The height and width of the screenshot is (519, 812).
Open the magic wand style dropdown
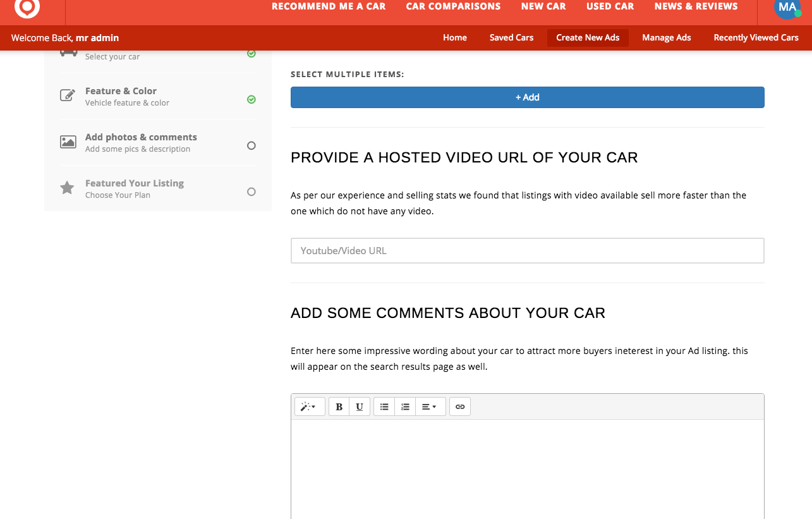(310, 406)
